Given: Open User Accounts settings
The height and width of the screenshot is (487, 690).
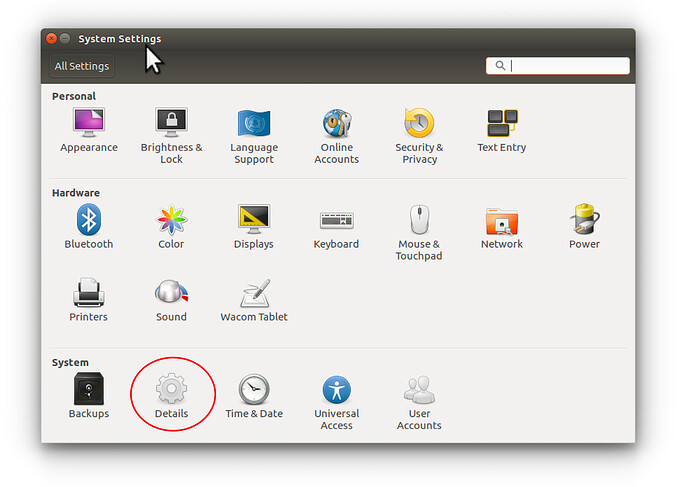Looking at the screenshot, I should [x=419, y=402].
